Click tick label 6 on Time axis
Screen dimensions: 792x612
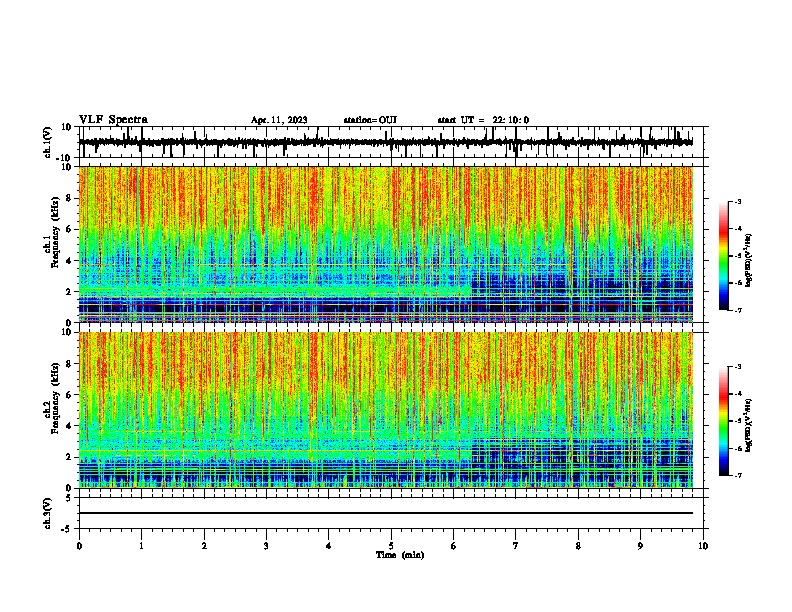pyautogui.click(x=453, y=546)
